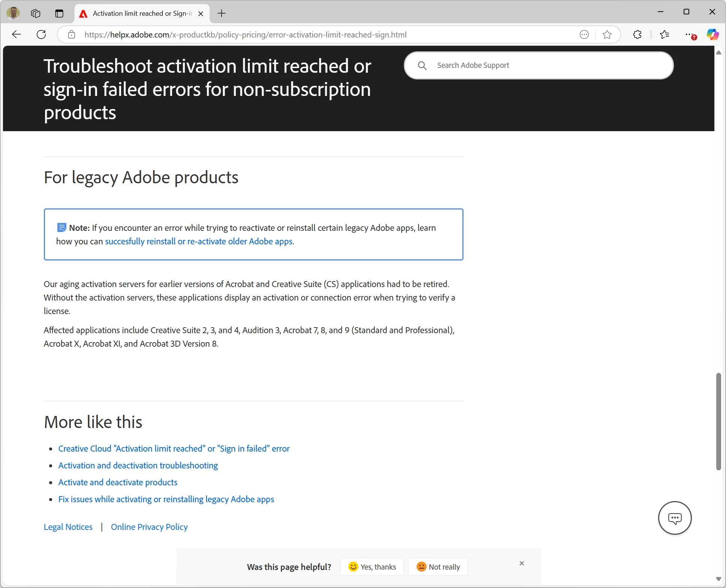Open a new browser tab

pyautogui.click(x=222, y=13)
